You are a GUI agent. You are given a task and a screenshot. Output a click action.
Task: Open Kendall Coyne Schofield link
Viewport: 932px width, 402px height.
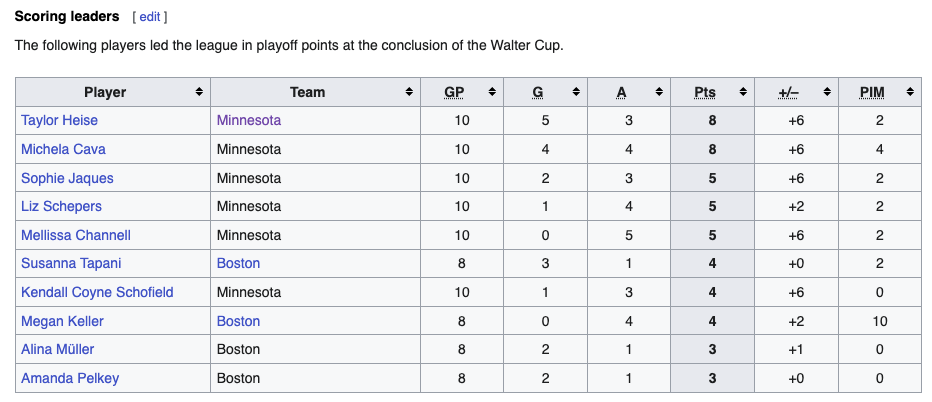(x=97, y=292)
